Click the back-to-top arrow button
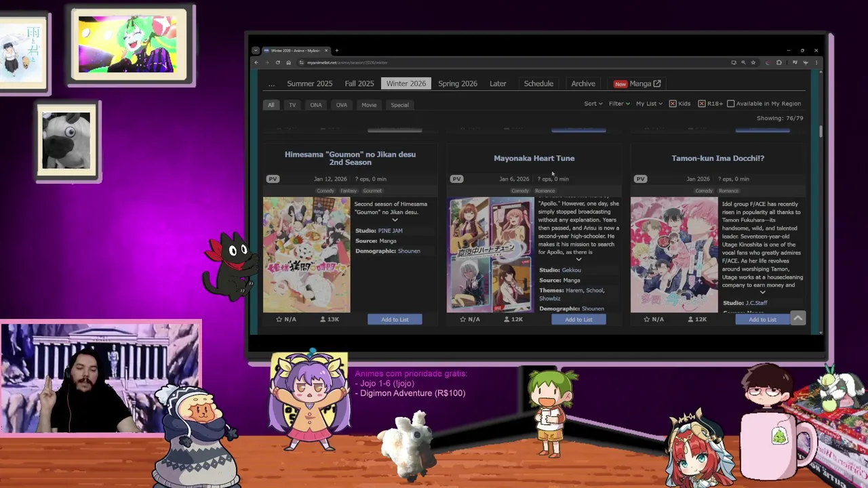The image size is (868, 488). [x=797, y=318]
